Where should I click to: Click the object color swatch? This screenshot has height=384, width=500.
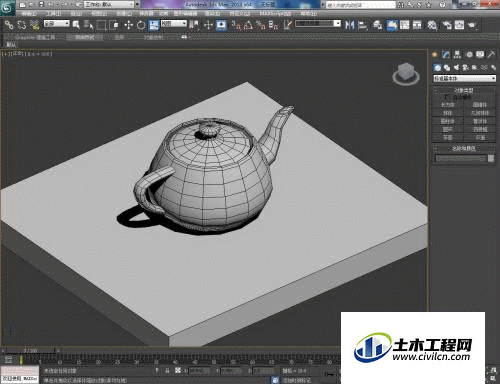[491, 158]
